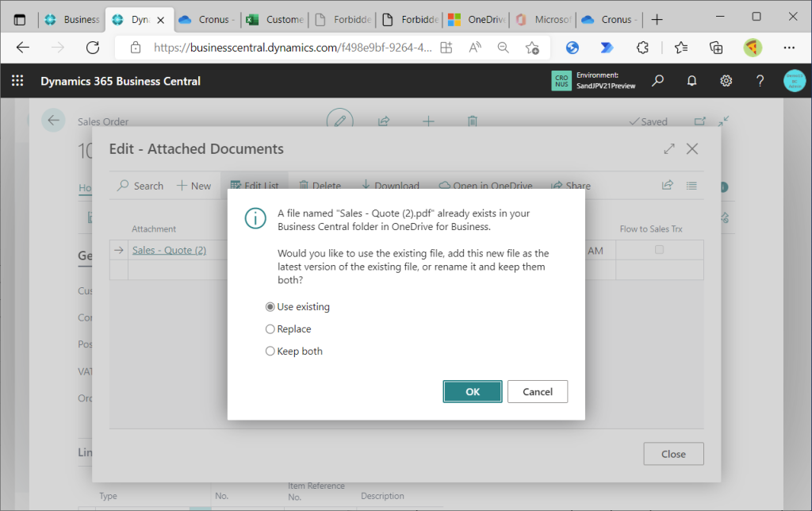Switch to the Microsoft Office browser tab
Viewport: 812px width, 511px height.
[543, 20]
